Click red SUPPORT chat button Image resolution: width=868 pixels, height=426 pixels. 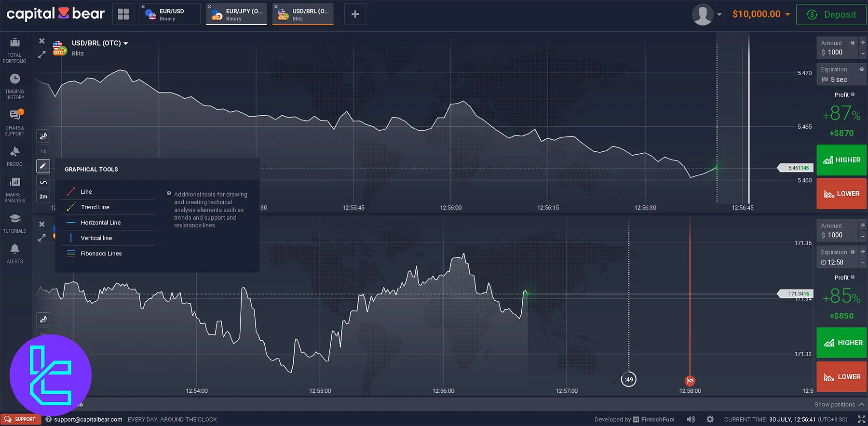[21, 419]
